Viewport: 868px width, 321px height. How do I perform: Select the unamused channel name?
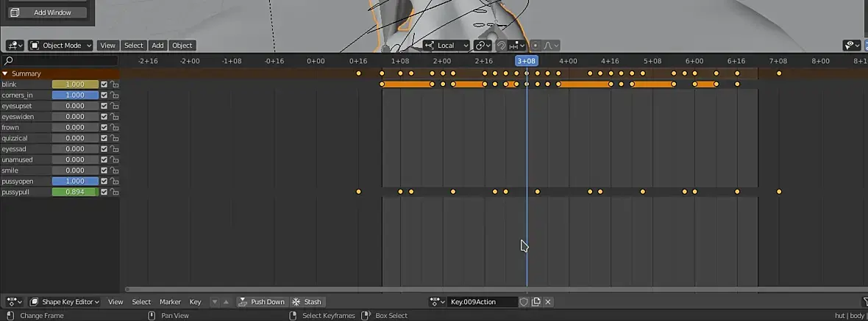17,159
